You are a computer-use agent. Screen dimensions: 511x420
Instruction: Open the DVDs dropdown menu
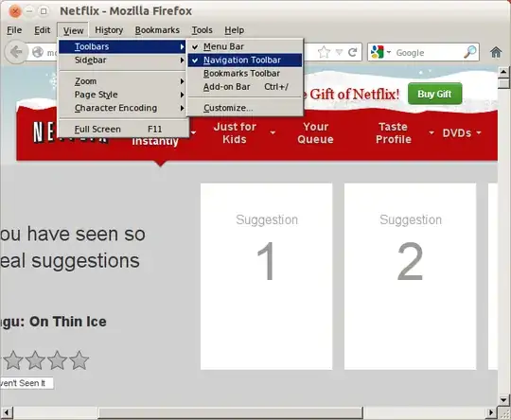pyautogui.click(x=461, y=133)
